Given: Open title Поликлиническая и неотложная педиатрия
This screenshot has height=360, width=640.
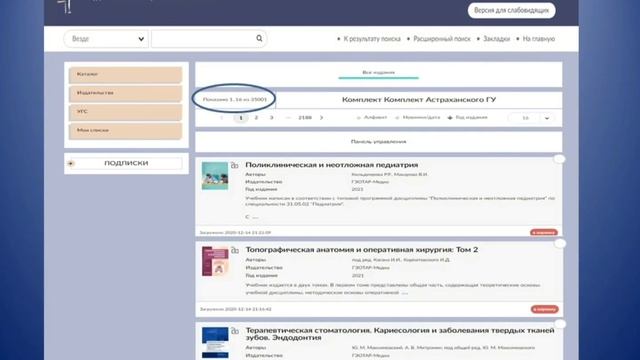Looking at the screenshot, I should pyautogui.click(x=331, y=165).
